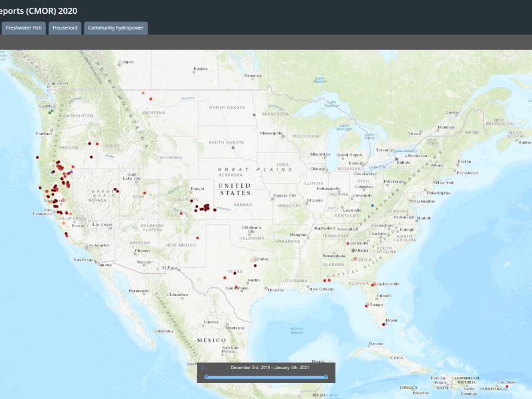Click the right handle of the time slider
This screenshot has width=532, height=399.
pyautogui.click(x=326, y=377)
